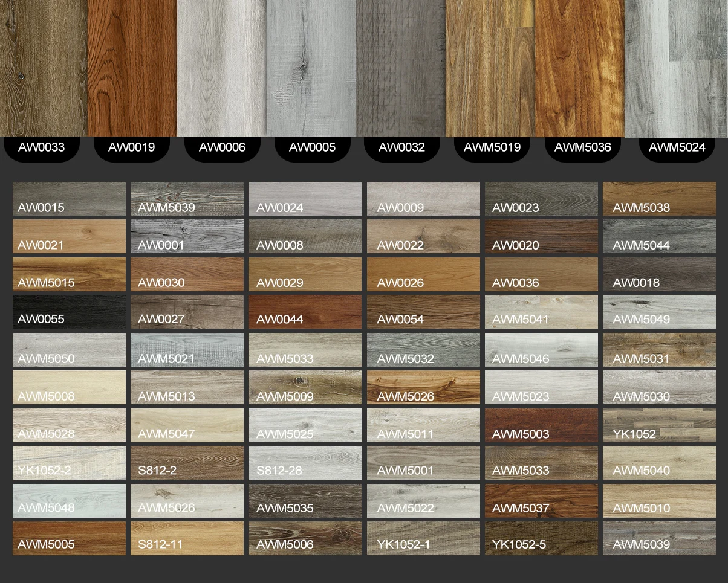Select the AW0021 light oak swatch
The image size is (728, 583).
[69, 236]
